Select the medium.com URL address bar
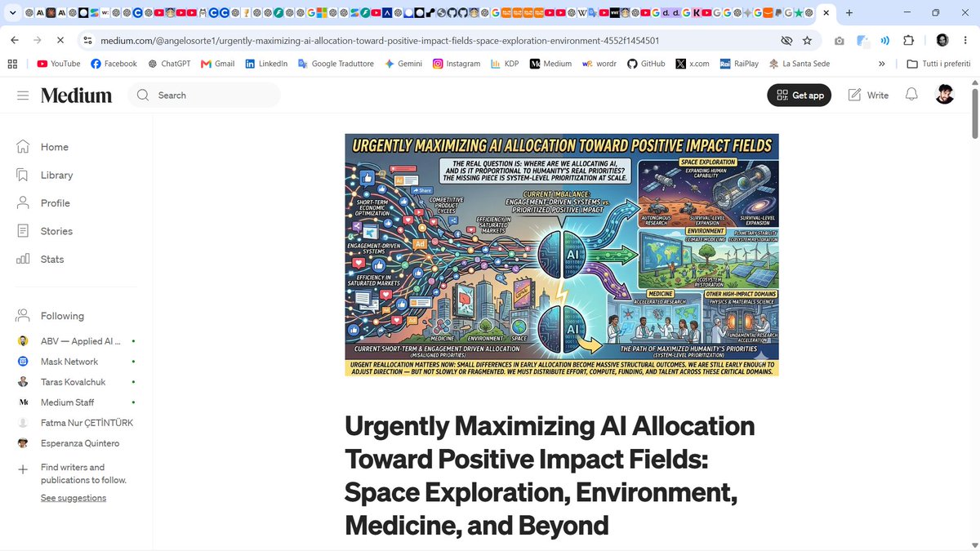The height and width of the screenshot is (551, 980). [x=380, y=40]
